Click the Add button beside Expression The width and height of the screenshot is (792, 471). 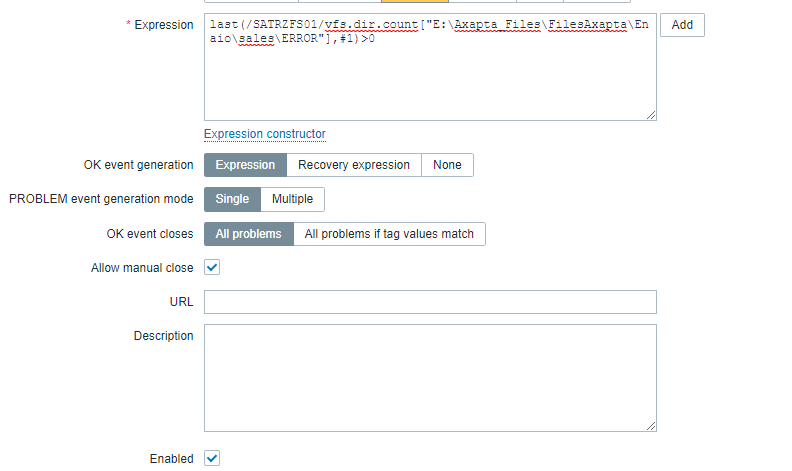coord(682,25)
